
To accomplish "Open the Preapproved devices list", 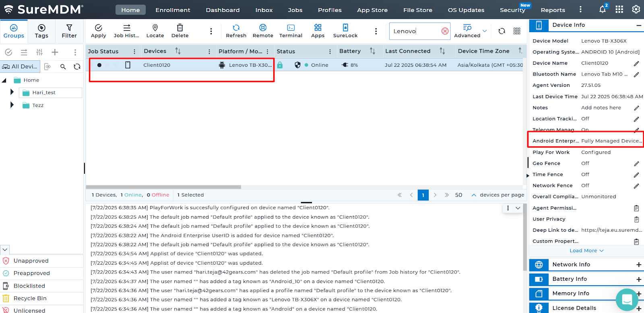I will pos(32,273).
